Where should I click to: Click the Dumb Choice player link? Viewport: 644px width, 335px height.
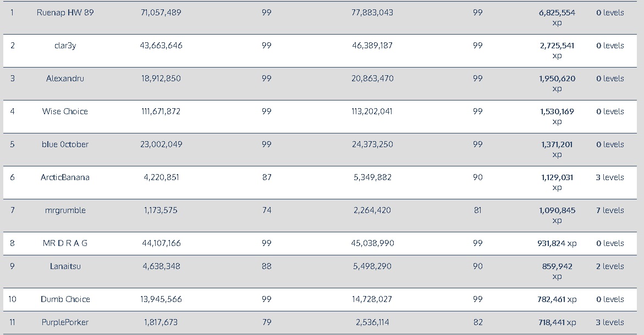coord(65,299)
